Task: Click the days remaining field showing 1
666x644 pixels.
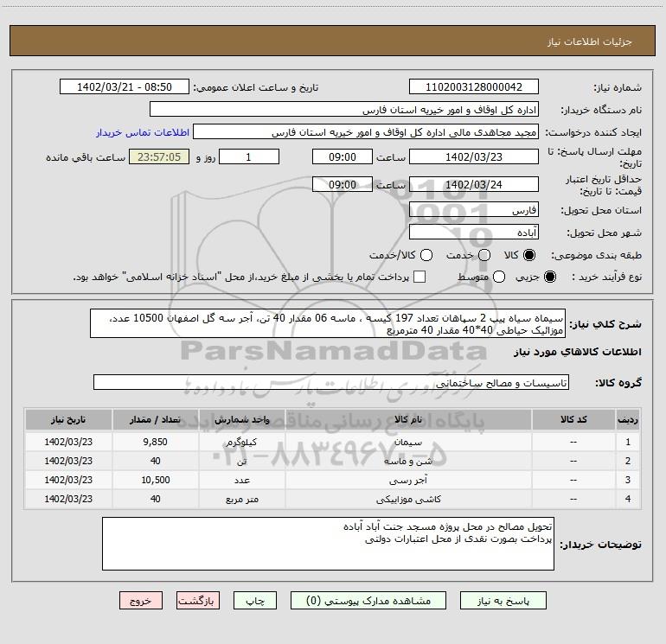Action: 249,156
